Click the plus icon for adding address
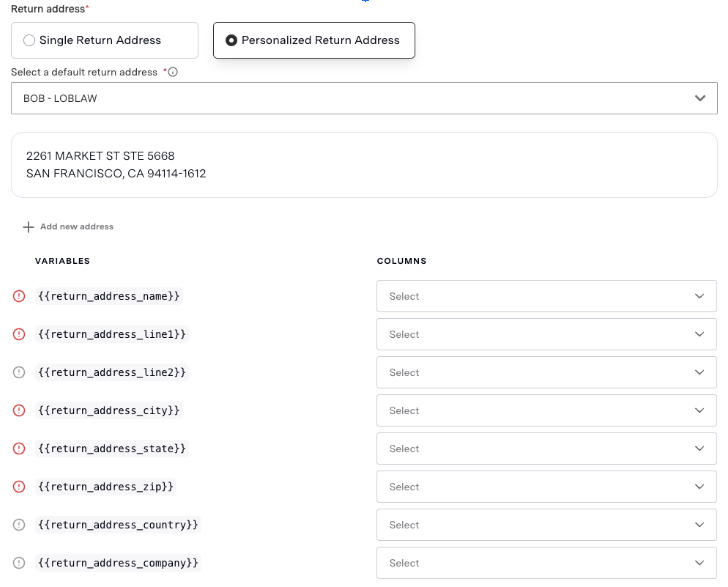 click(28, 227)
